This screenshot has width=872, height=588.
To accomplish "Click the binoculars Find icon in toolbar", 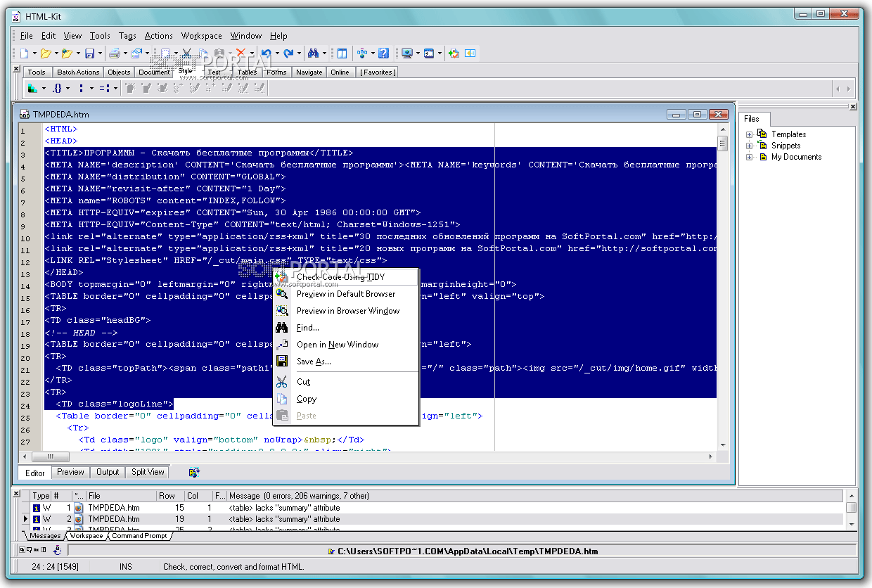I will (313, 53).
